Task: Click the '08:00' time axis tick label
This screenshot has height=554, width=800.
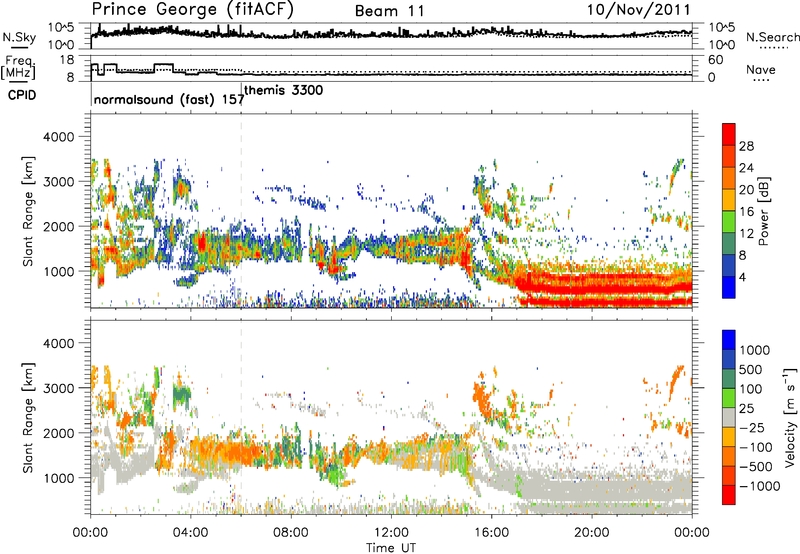Action: point(291,533)
